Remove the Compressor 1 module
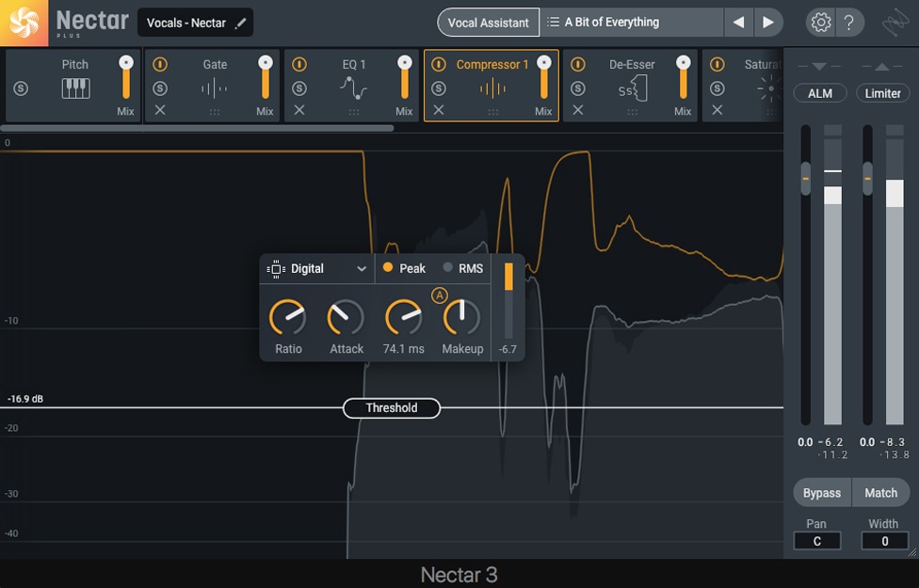 [439, 110]
